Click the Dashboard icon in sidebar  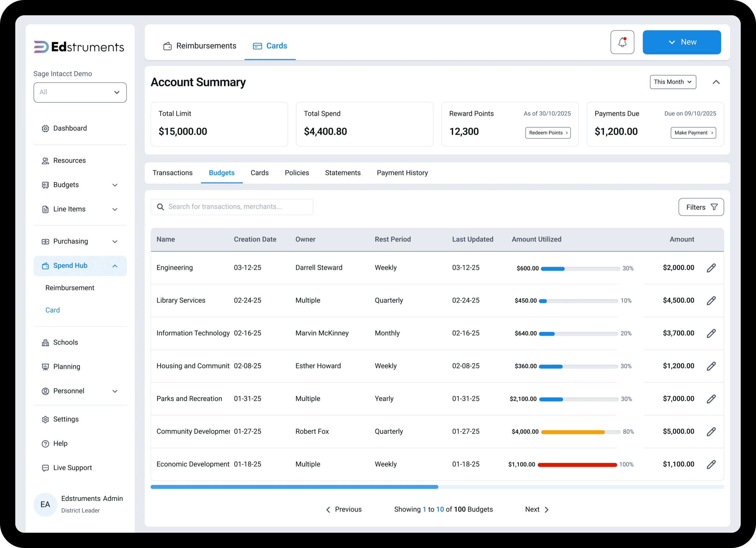pyautogui.click(x=45, y=129)
